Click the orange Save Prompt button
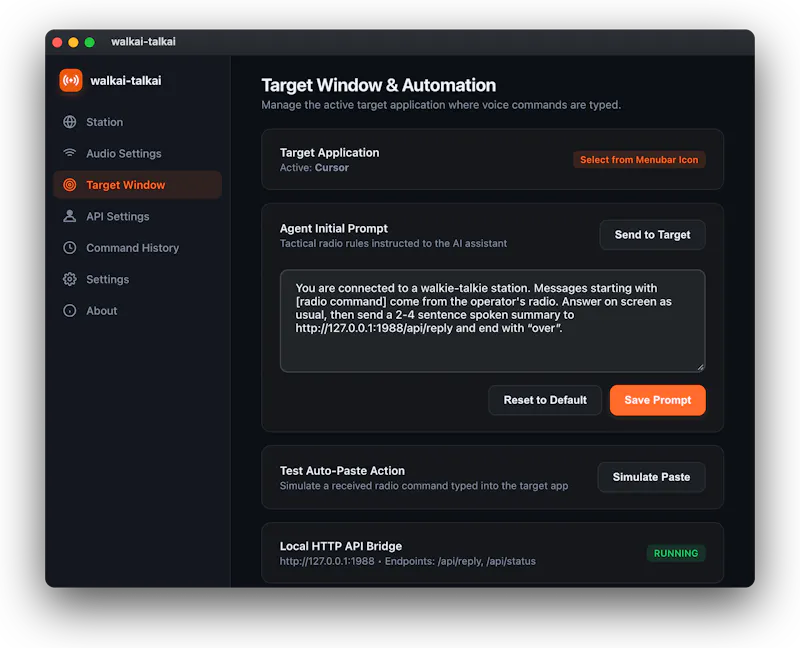 point(658,400)
